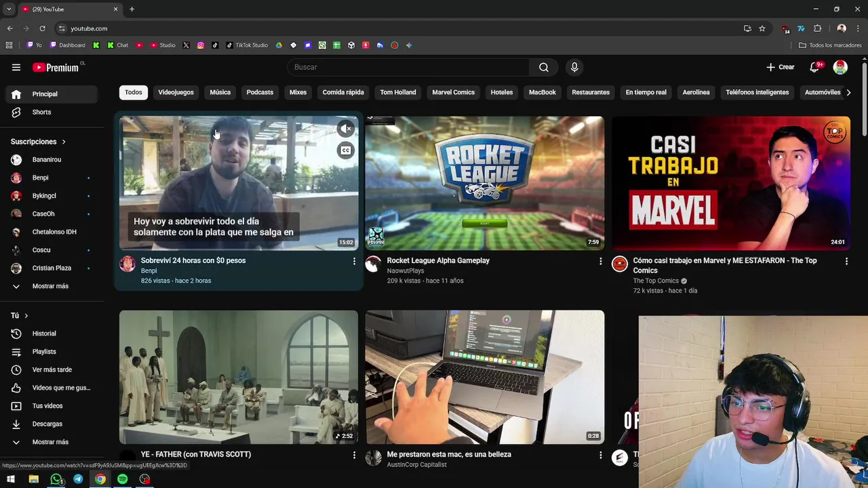Open options for Rocket League Alpha Gameplay
This screenshot has height=488, width=868.
[600, 261]
